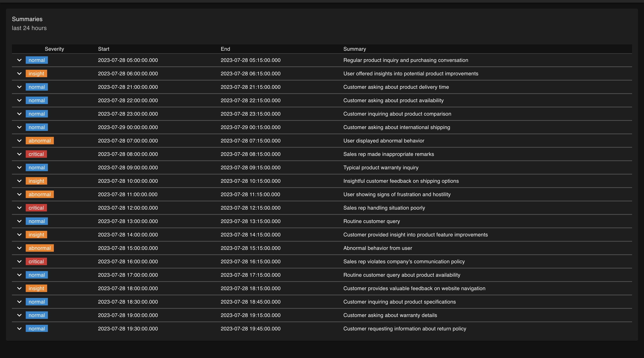The image size is (644, 358).
Task: Expand row about product delivery time
Action: point(19,87)
